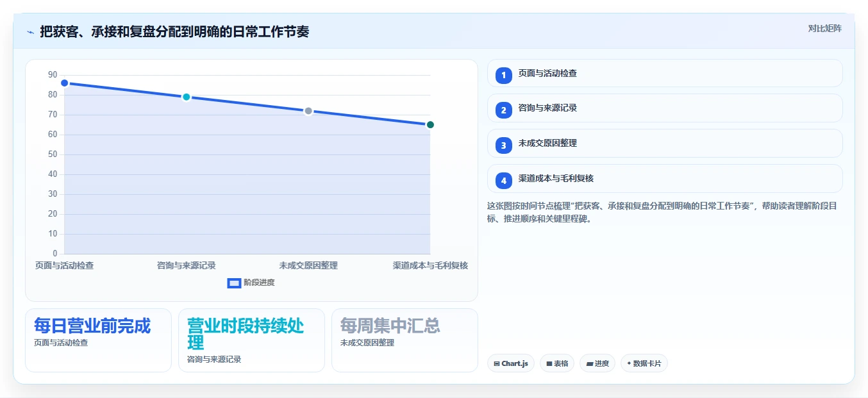The image size is (868, 398).
Task: Click the 对比矩阵 label in the header
Action: coord(825,28)
